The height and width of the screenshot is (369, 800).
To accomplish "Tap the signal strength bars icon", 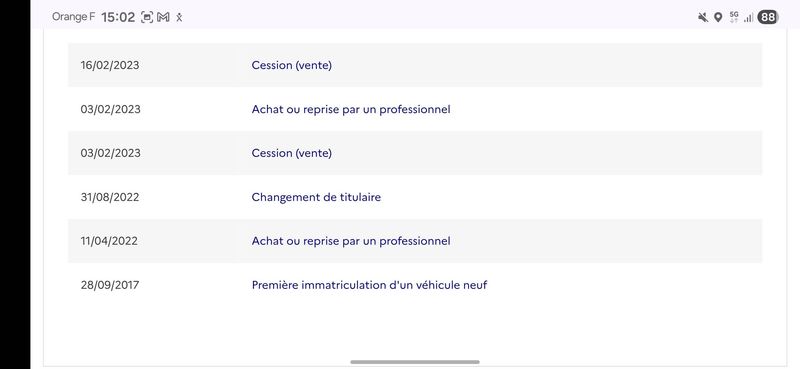I will click(x=748, y=18).
